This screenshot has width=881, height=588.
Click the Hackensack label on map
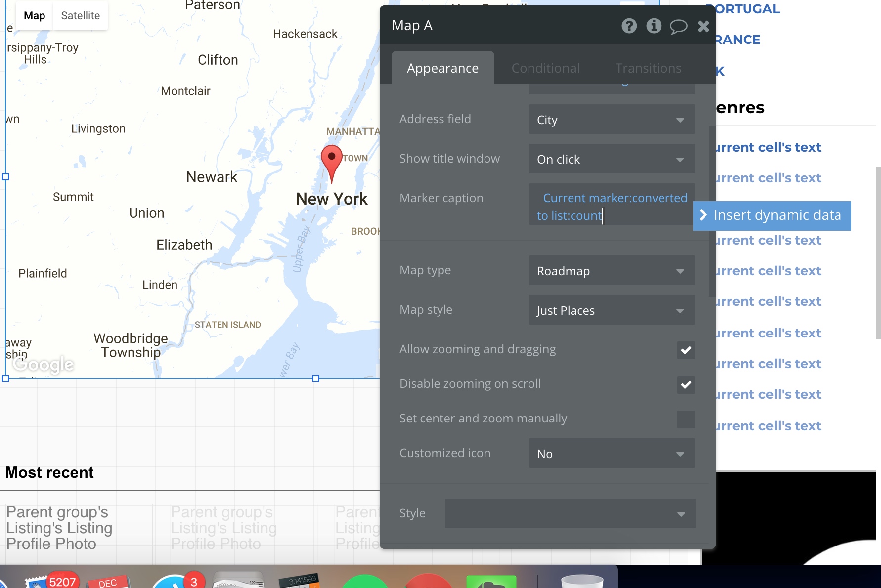[x=305, y=34]
